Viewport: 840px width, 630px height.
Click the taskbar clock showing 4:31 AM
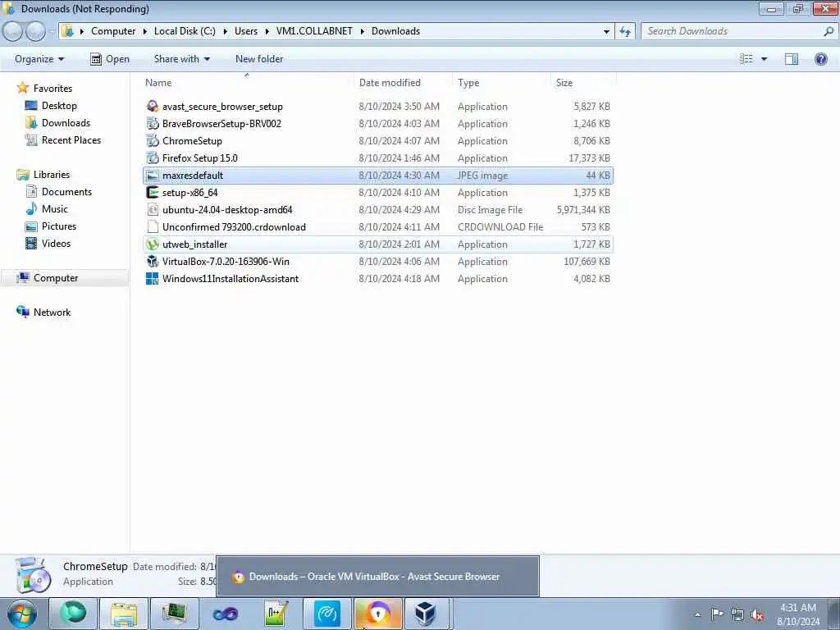click(x=798, y=614)
